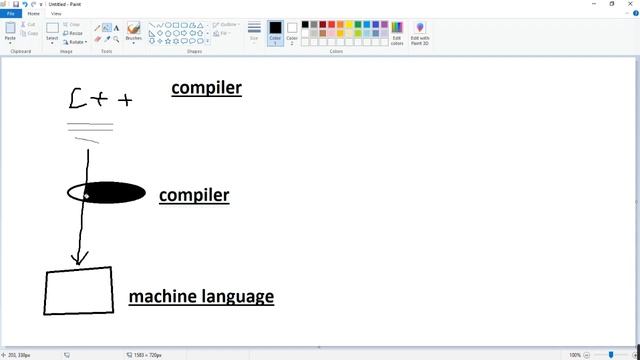Click the Redo arrow in title bar
640x360 pixels.
click(x=33, y=4)
